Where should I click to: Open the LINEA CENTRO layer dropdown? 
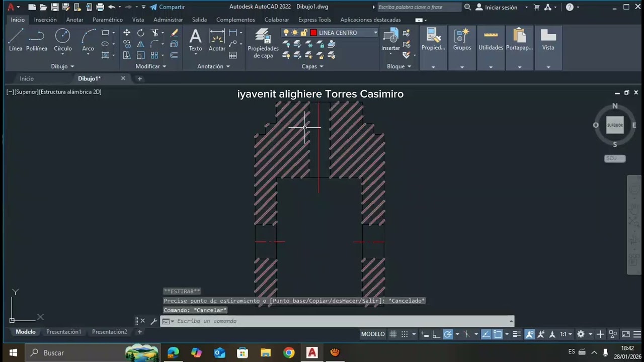375,33
